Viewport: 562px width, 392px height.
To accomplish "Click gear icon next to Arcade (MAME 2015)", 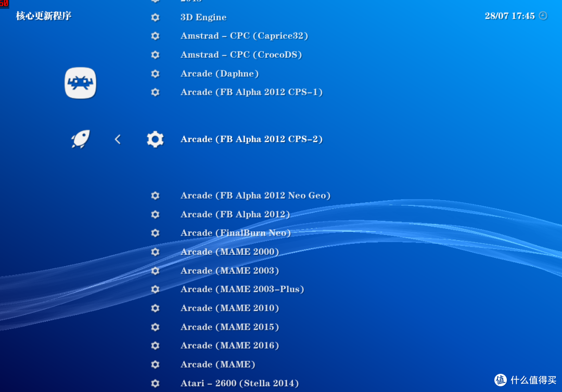I will (x=155, y=327).
